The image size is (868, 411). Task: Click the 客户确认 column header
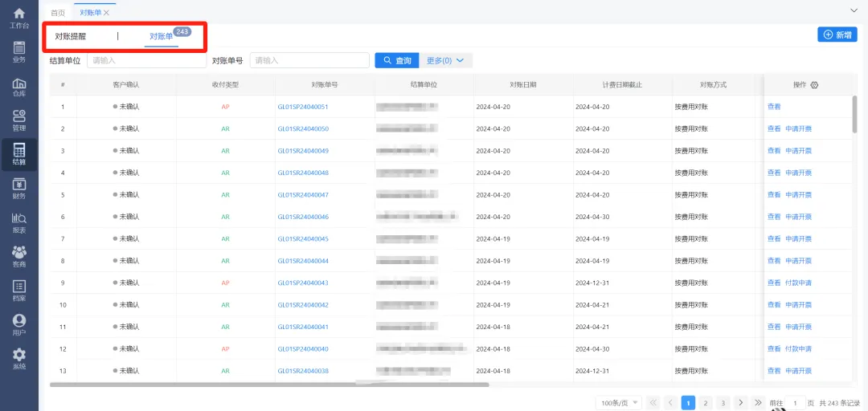pyautogui.click(x=125, y=85)
